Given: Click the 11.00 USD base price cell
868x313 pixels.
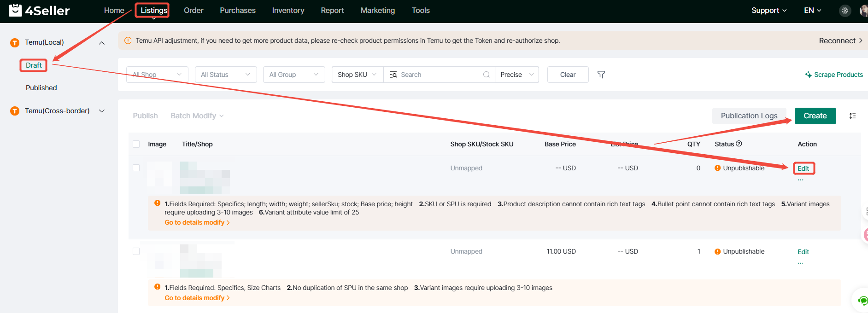Looking at the screenshot, I should [561, 251].
